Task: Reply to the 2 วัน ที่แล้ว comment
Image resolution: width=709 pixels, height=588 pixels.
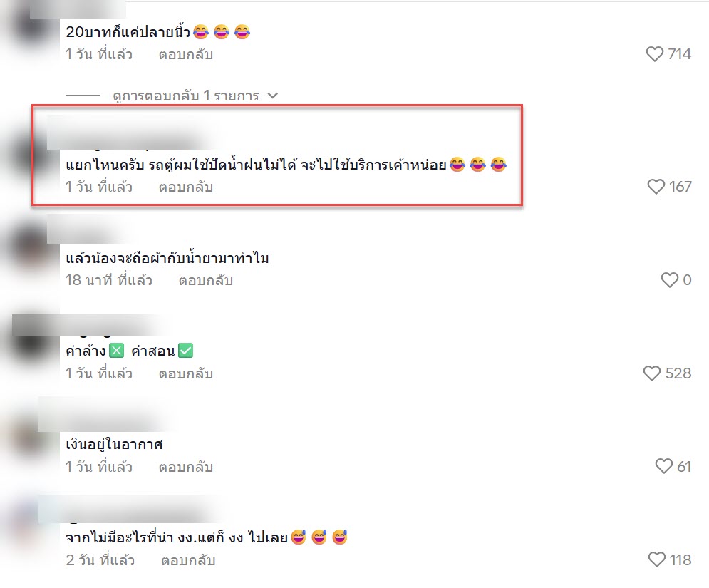Action: point(188,561)
